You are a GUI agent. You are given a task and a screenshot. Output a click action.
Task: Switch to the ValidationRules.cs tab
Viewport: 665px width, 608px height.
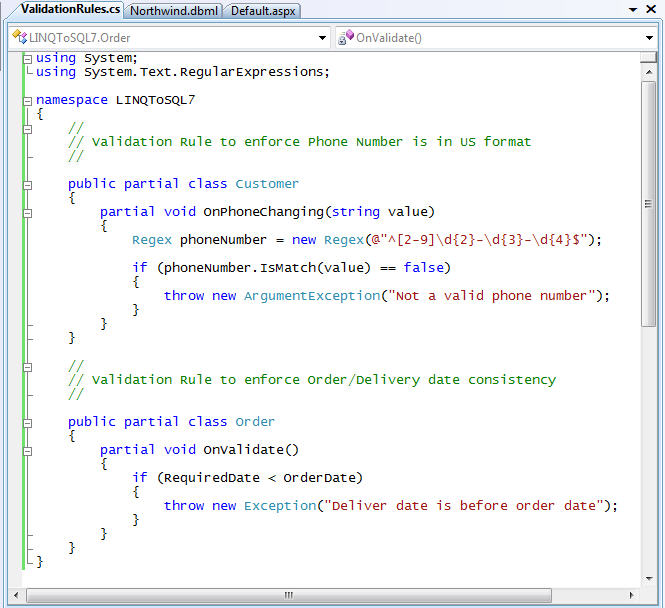coord(70,9)
